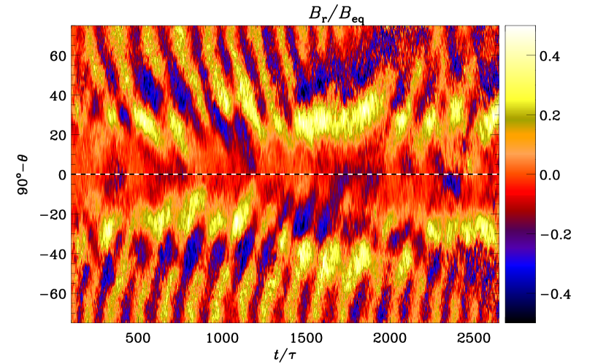Click x-axis tick label 1000

click(222, 338)
